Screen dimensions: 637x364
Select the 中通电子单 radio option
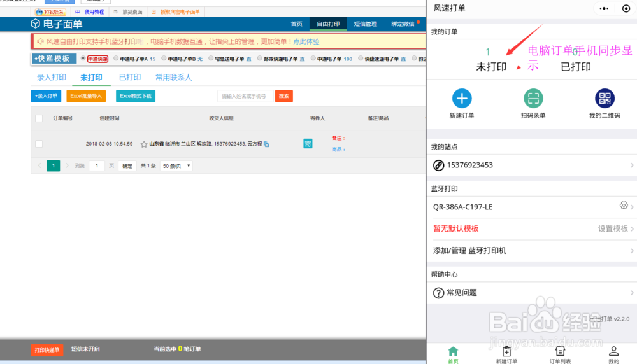pos(313,59)
